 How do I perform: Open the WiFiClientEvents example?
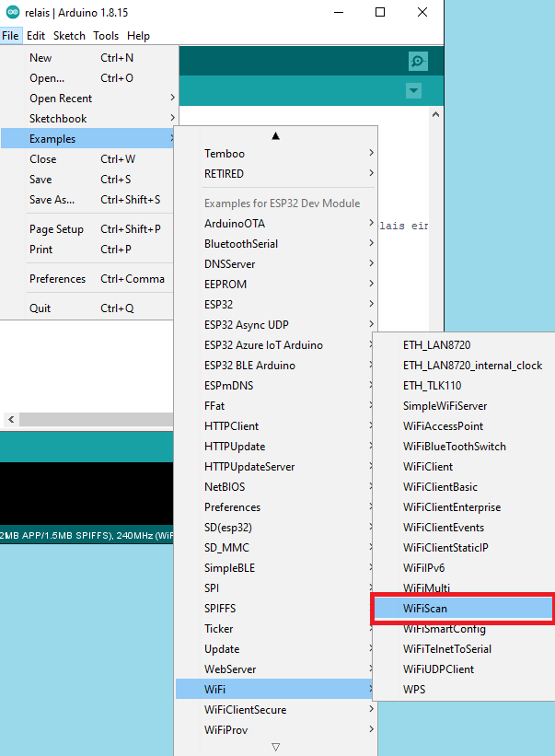pos(465,528)
